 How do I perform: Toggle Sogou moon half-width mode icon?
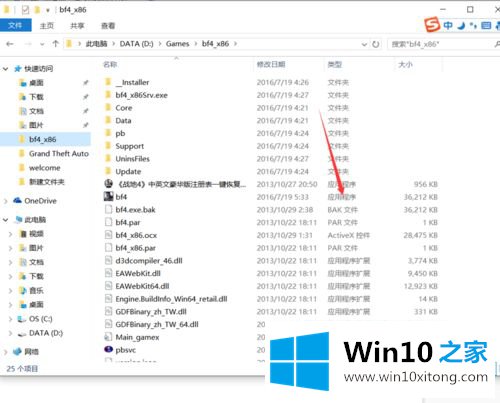click(x=461, y=25)
